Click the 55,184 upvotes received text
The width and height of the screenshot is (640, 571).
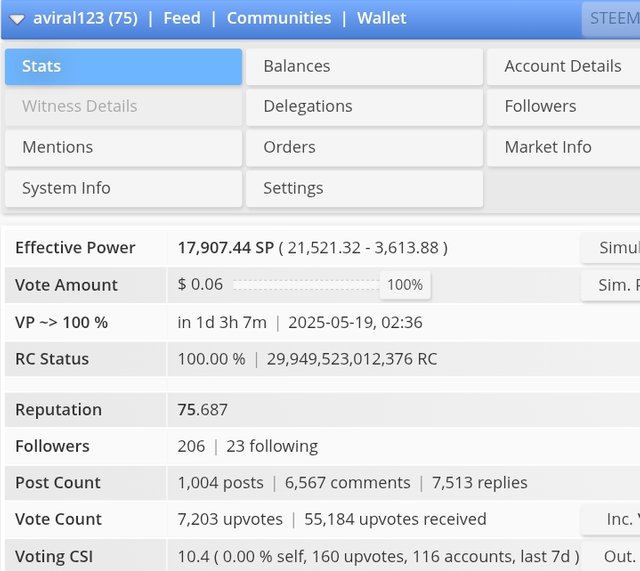pyautogui.click(x=395, y=519)
